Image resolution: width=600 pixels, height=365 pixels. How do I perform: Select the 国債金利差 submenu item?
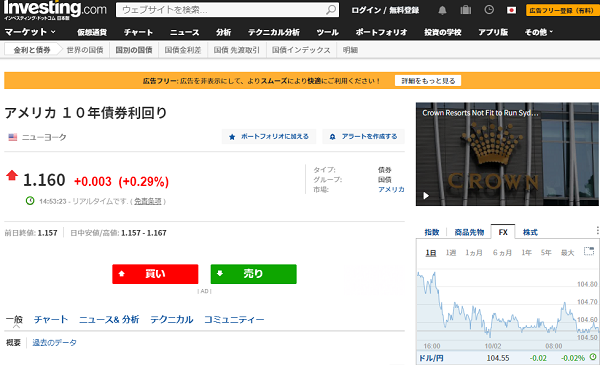[x=183, y=50]
